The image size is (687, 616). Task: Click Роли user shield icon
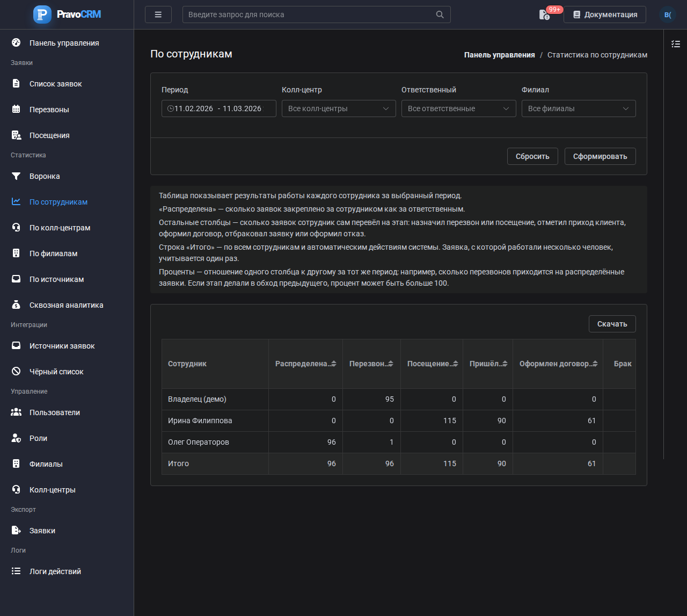[x=16, y=438]
